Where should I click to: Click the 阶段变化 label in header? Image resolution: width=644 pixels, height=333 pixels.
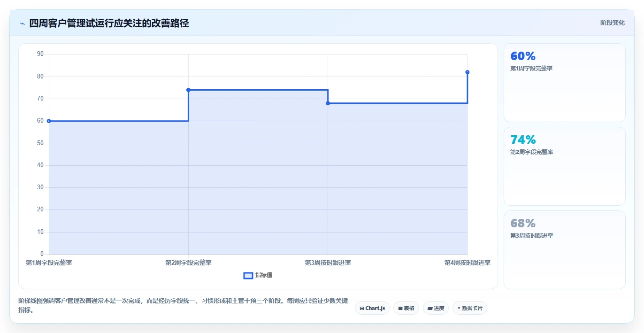click(x=612, y=23)
